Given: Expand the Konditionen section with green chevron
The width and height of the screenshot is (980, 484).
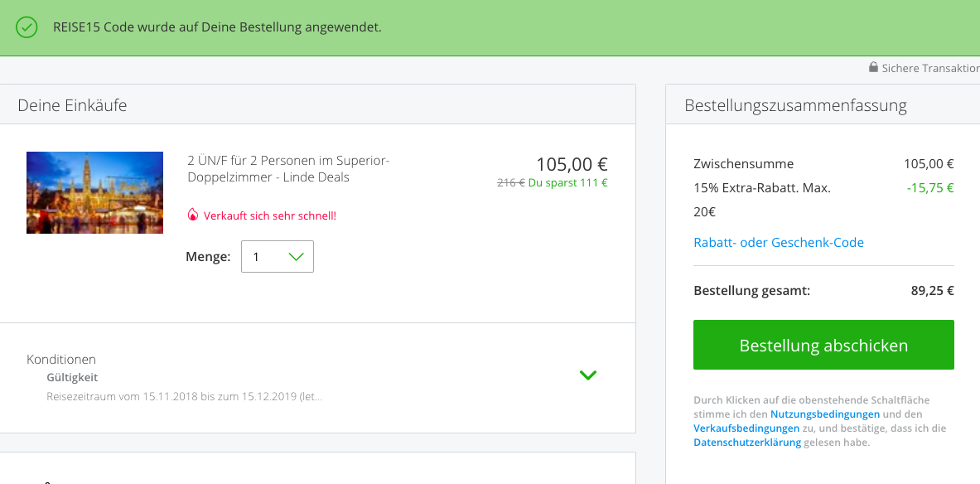Looking at the screenshot, I should coord(588,375).
